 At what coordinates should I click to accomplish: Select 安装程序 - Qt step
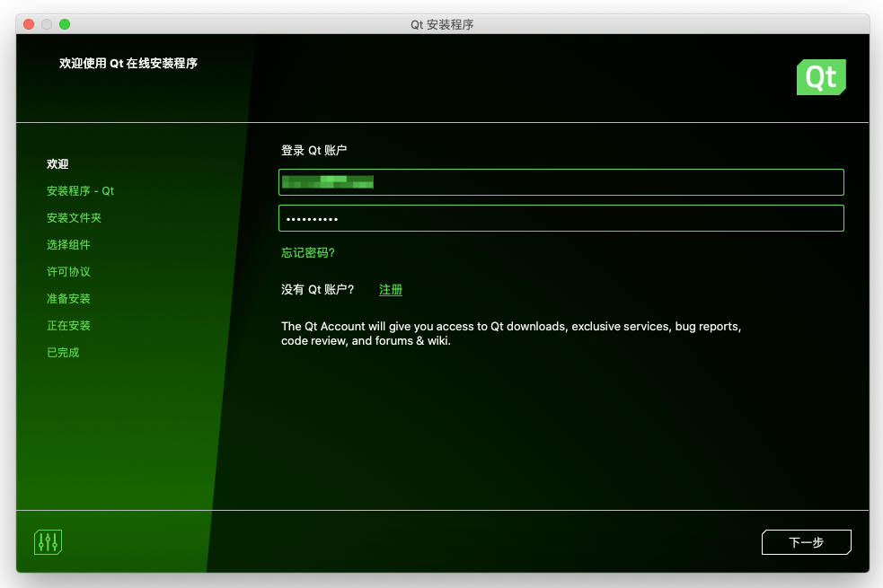[x=80, y=190]
